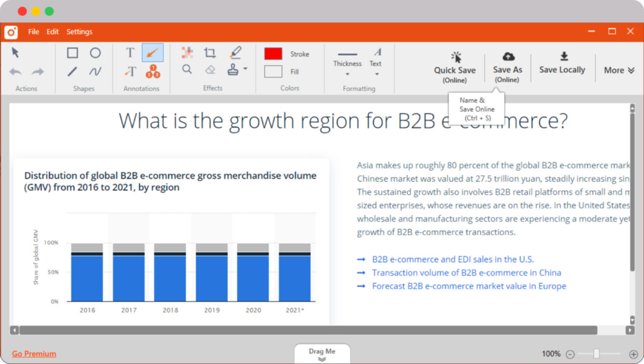Choose the freehand curve drawing tool

point(95,71)
